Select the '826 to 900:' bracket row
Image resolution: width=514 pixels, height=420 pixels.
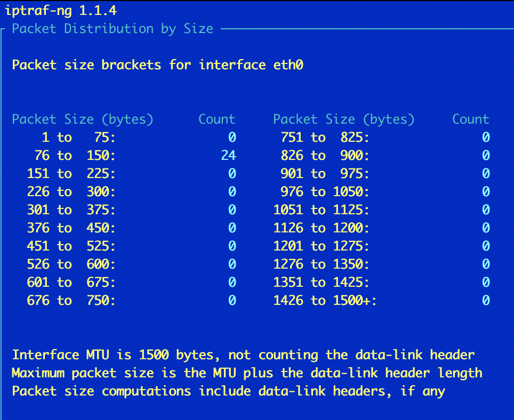pos(385,155)
